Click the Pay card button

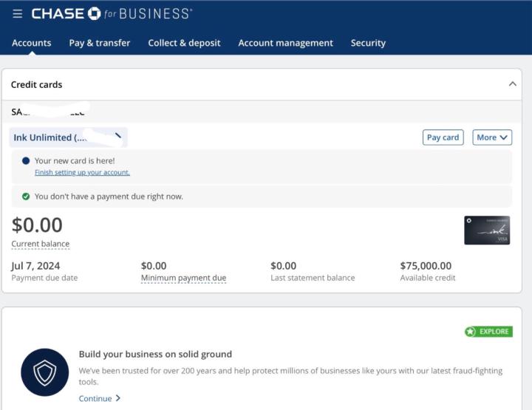click(443, 137)
